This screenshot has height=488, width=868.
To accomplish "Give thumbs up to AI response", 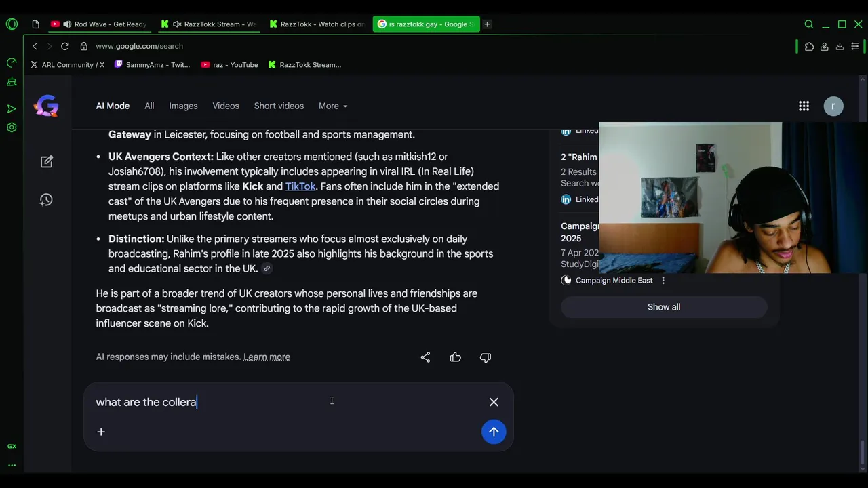I will click(455, 357).
